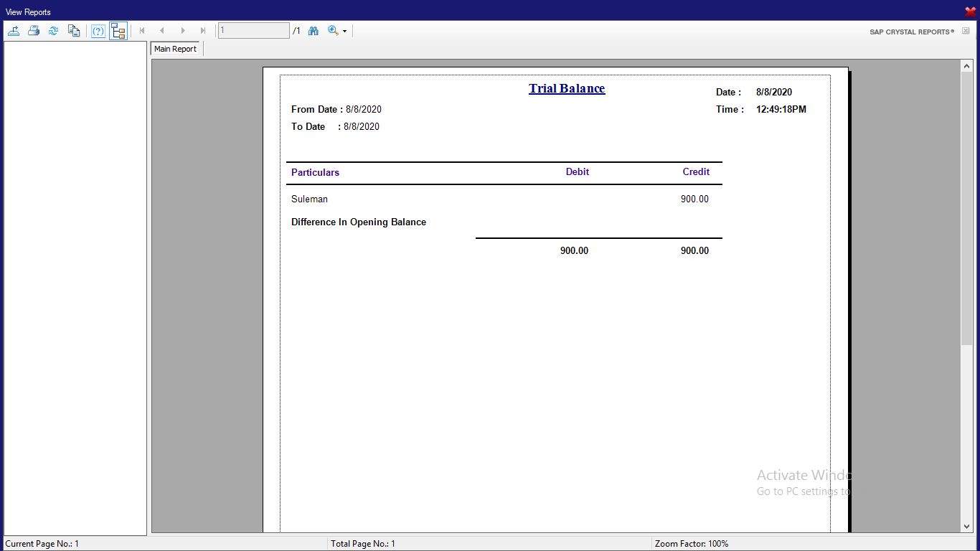Image resolution: width=980 pixels, height=551 pixels.
Task: Click the SAP Crystal Reports logo text
Action: [x=912, y=32]
